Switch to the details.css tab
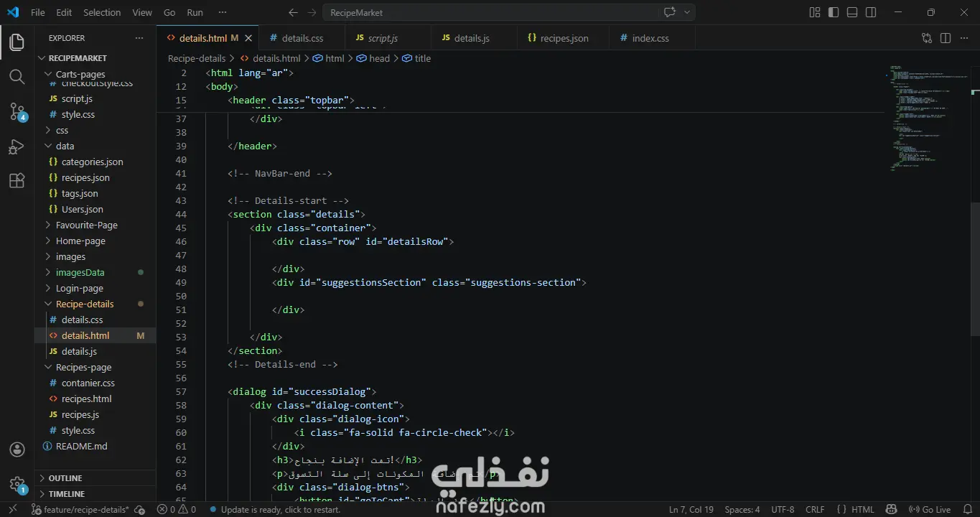 302,38
